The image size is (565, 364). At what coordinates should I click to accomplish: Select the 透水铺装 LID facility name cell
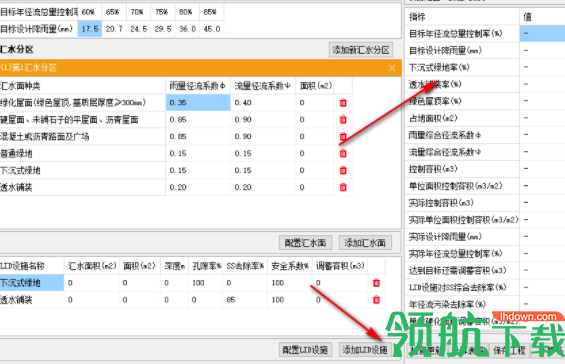(32, 300)
